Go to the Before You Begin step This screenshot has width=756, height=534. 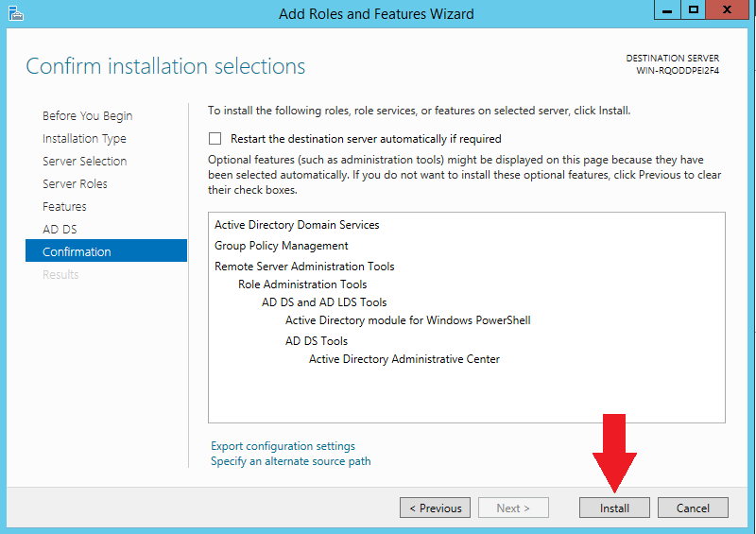[87, 116]
